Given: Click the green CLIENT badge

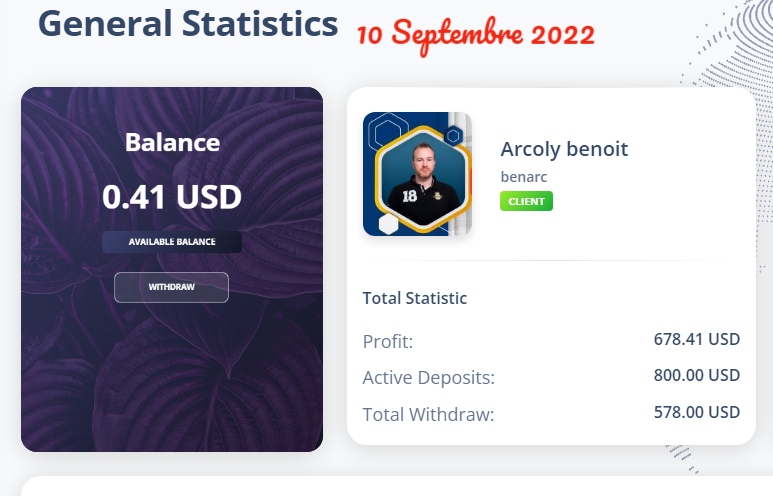Looking at the screenshot, I should (526, 201).
